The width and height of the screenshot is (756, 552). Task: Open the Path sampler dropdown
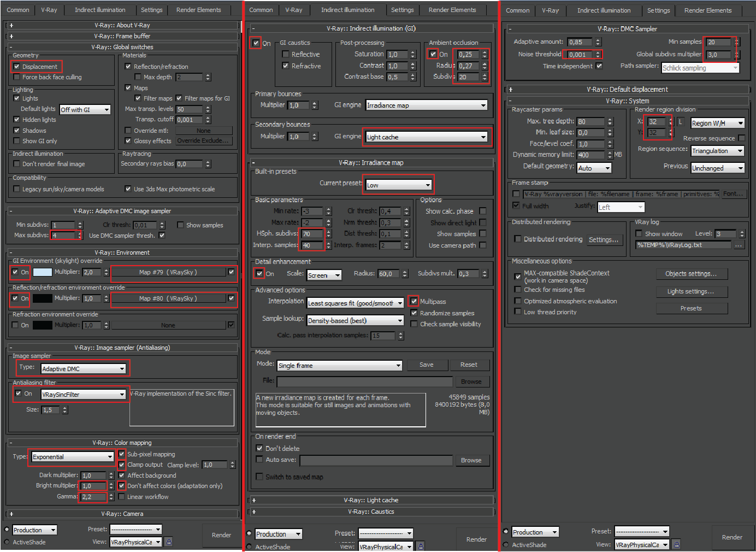700,68
